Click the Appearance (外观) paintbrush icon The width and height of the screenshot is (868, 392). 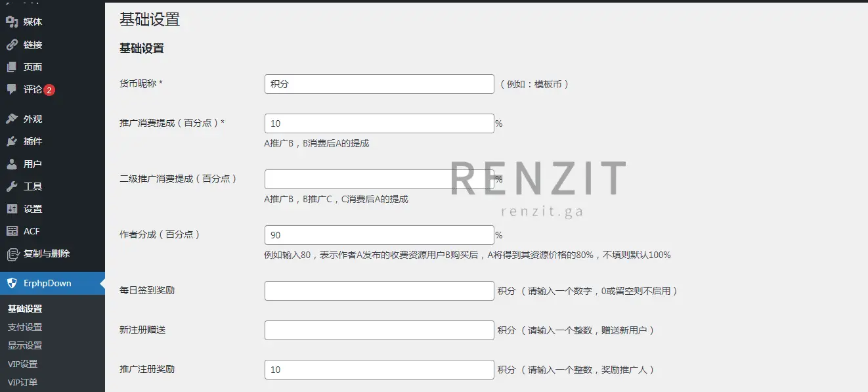click(x=11, y=119)
